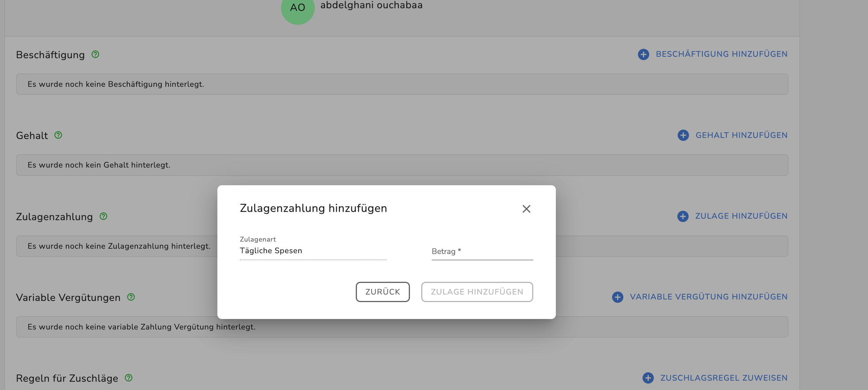The image size is (868, 390).
Task: Click BESCHÄFTIGUNG HINZUFÜGEN link text
Action: (x=721, y=54)
